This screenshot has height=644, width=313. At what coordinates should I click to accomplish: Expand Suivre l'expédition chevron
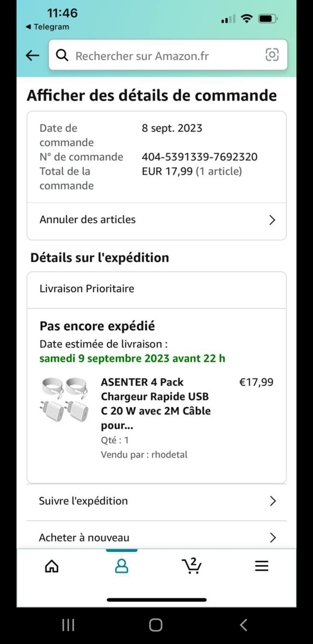[272, 501]
